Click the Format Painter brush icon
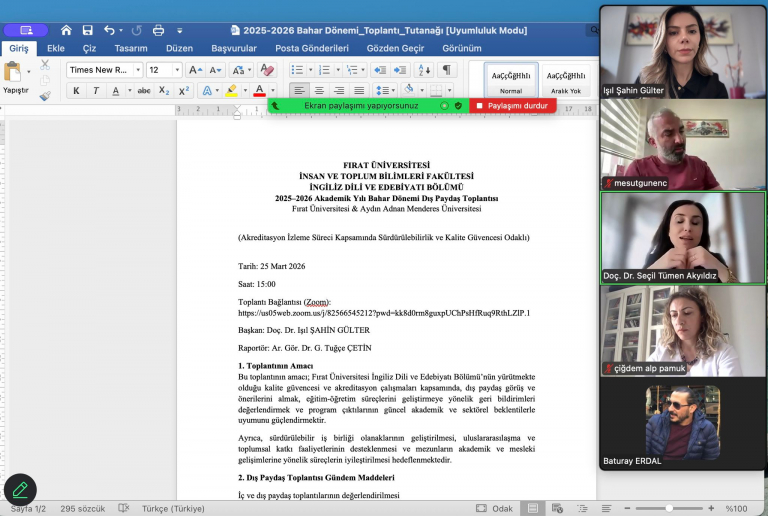768x516 pixels. (x=45, y=96)
